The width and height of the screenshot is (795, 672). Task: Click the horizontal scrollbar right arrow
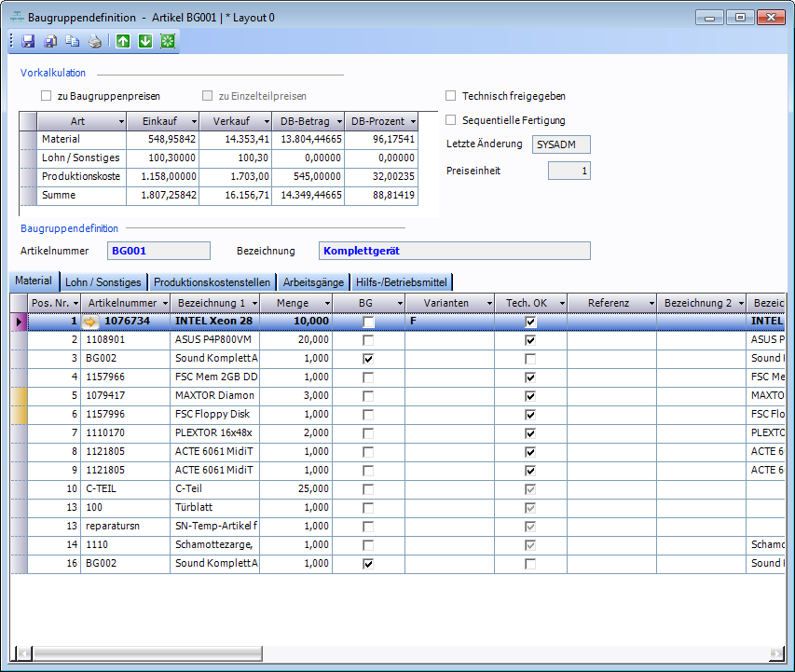[x=777, y=653]
